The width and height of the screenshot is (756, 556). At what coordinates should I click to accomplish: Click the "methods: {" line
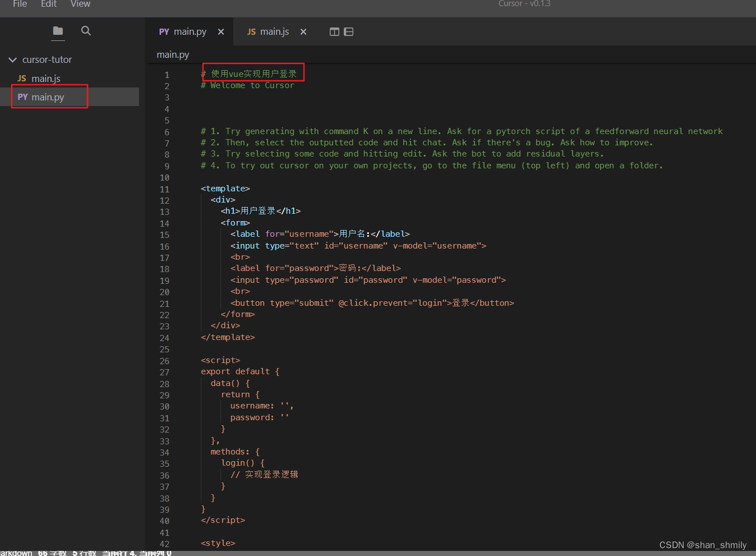pos(235,452)
